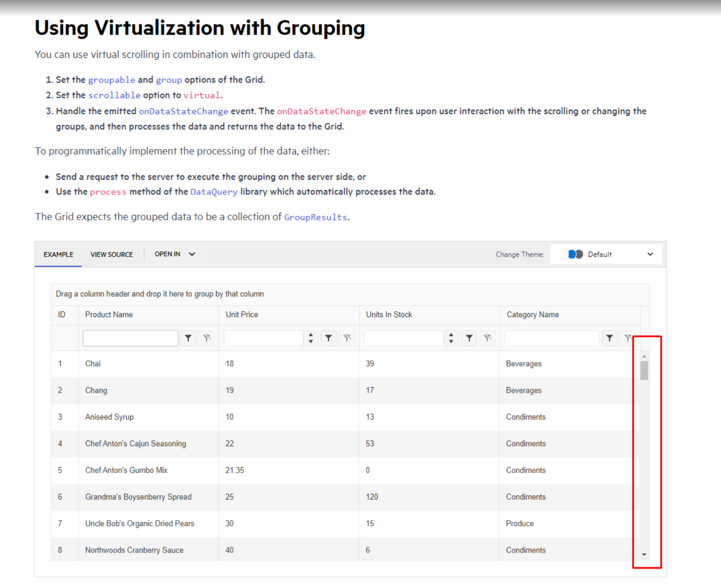Click the grid scrollbar down arrow
This screenshot has height=588, width=721.
[x=644, y=554]
